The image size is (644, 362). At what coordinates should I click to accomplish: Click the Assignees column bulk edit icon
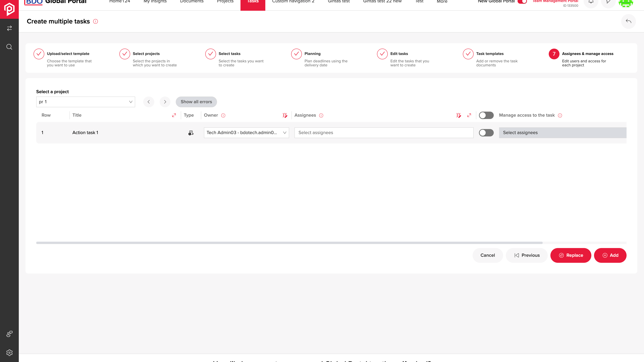459,115
